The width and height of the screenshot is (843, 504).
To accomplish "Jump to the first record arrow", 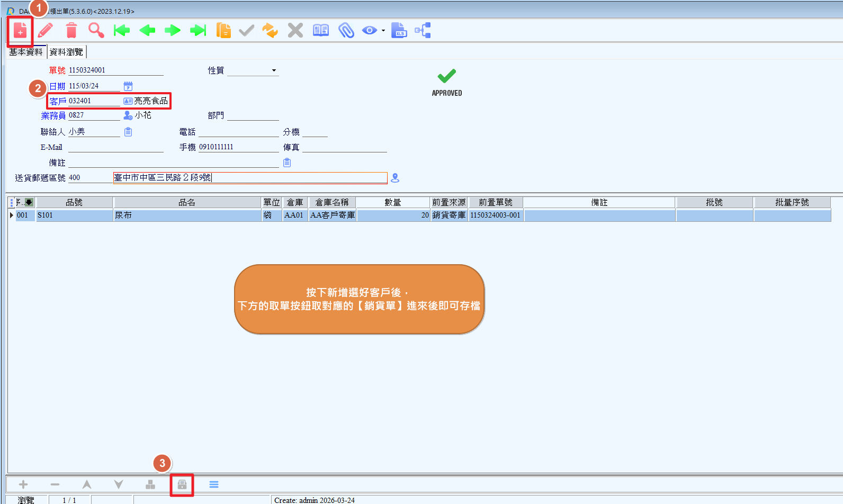I will (x=122, y=31).
